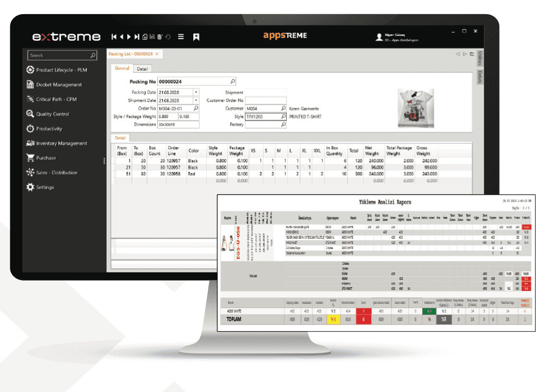The height and width of the screenshot is (392, 541).
Task: Click the printed T-shirt thumbnail image
Action: [x=416, y=108]
